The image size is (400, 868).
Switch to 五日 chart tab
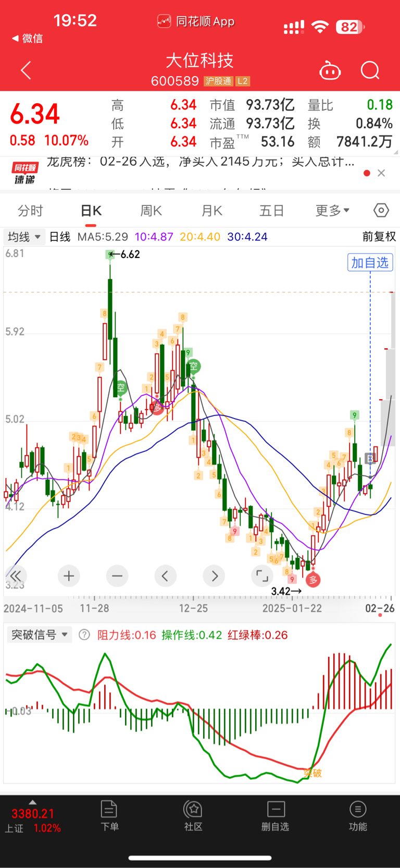(272, 211)
